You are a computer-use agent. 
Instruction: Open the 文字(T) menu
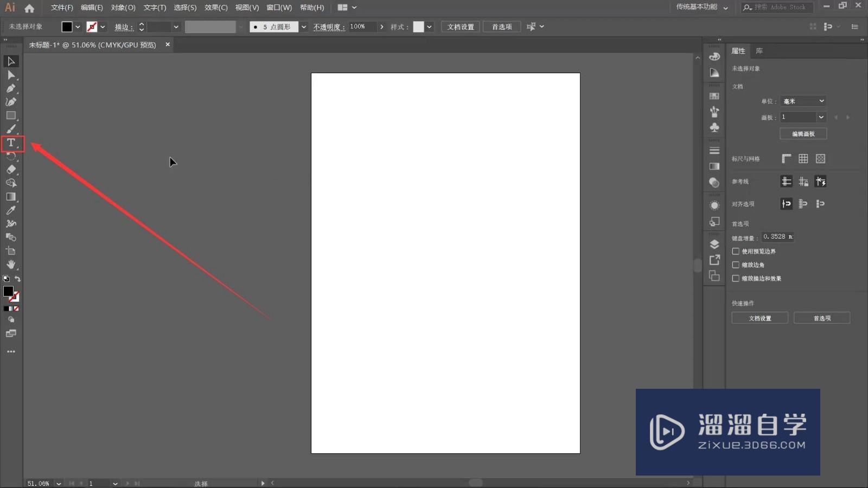click(x=155, y=8)
